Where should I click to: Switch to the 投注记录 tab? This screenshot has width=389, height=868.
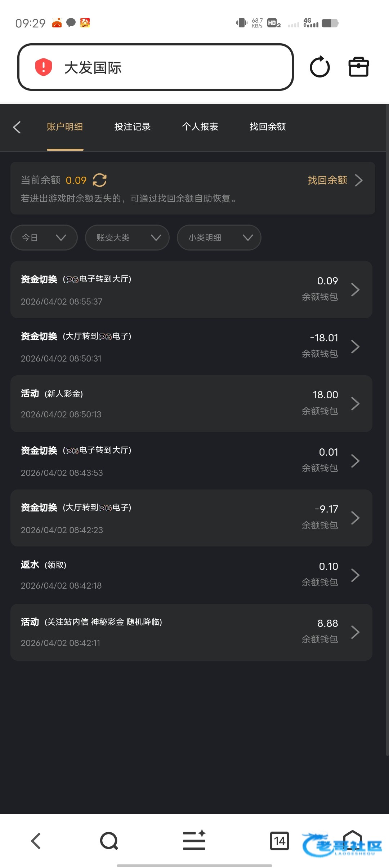click(132, 127)
